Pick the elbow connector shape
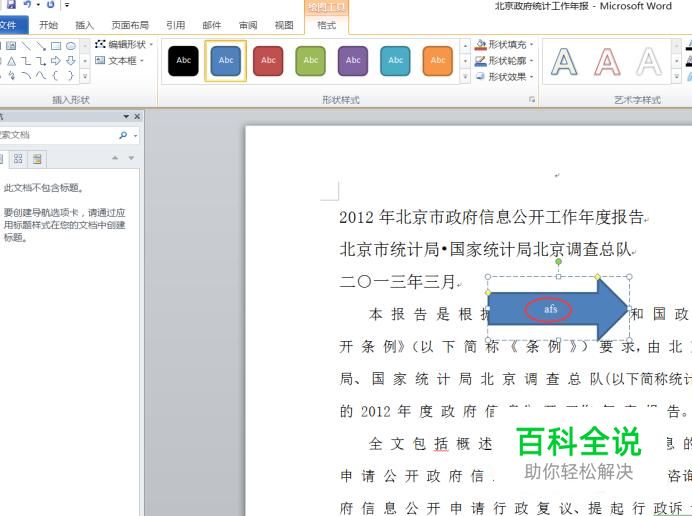Screen dimensions: 692x516 point(26,60)
